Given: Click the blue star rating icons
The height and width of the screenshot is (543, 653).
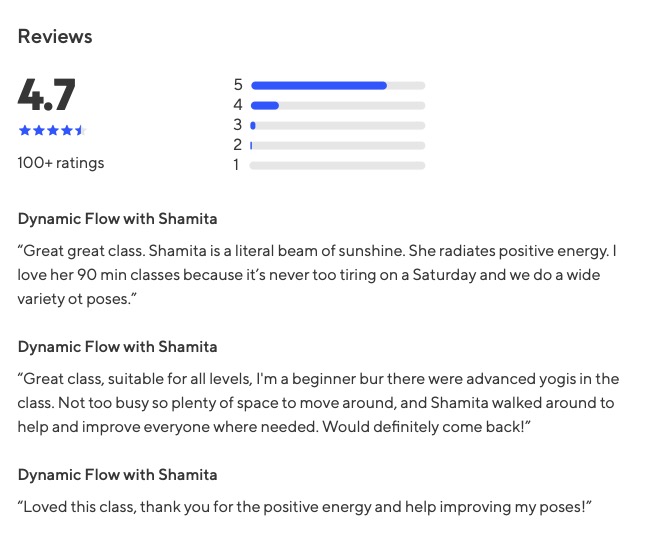Looking at the screenshot, I should 52,130.
